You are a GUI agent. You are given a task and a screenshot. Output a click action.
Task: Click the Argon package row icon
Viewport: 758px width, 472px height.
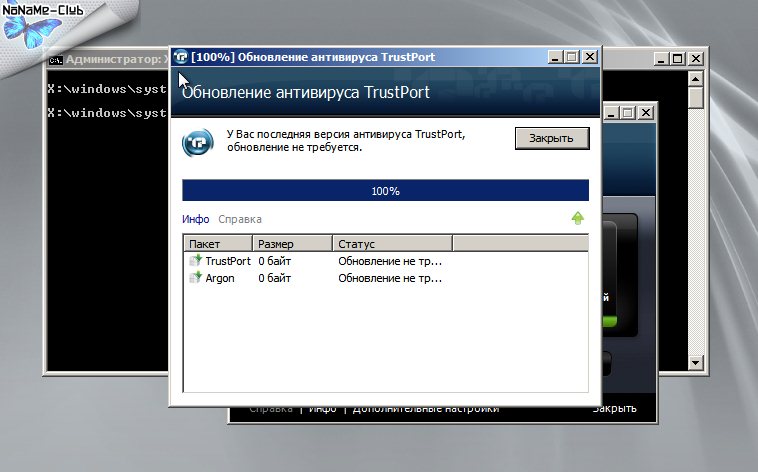(x=195, y=278)
